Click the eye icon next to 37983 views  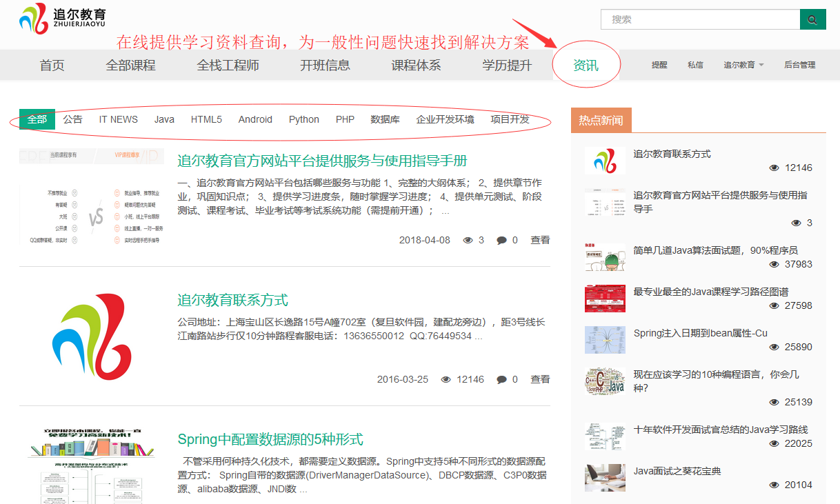click(x=774, y=265)
